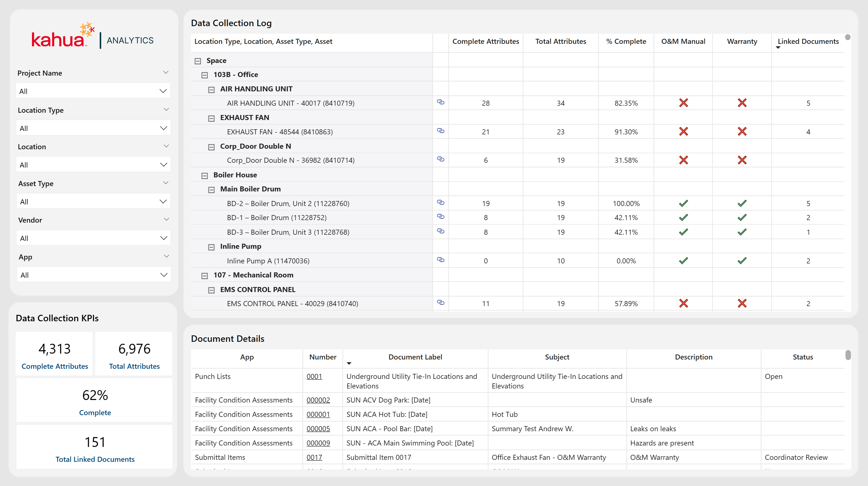
Task: Click link icon for BD-3 Boiler Drum, Unit 3
Action: 440,231
